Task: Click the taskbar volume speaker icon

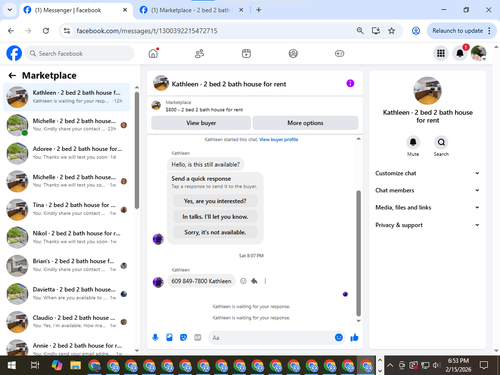Action: coord(436,365)
